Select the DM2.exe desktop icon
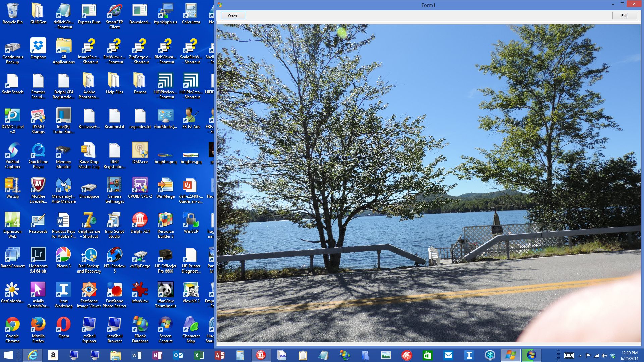The height and width of the screenshot is (362, 644). point(140,154)
